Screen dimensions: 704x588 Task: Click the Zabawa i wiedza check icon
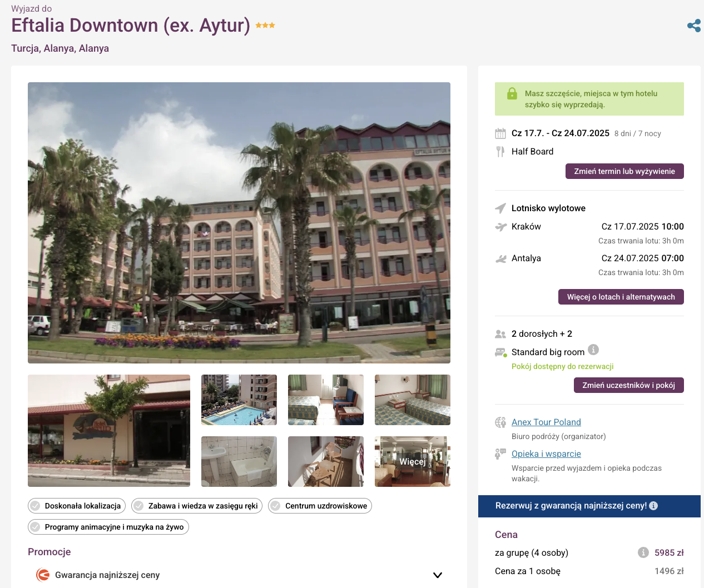click(x=138, y=506)
